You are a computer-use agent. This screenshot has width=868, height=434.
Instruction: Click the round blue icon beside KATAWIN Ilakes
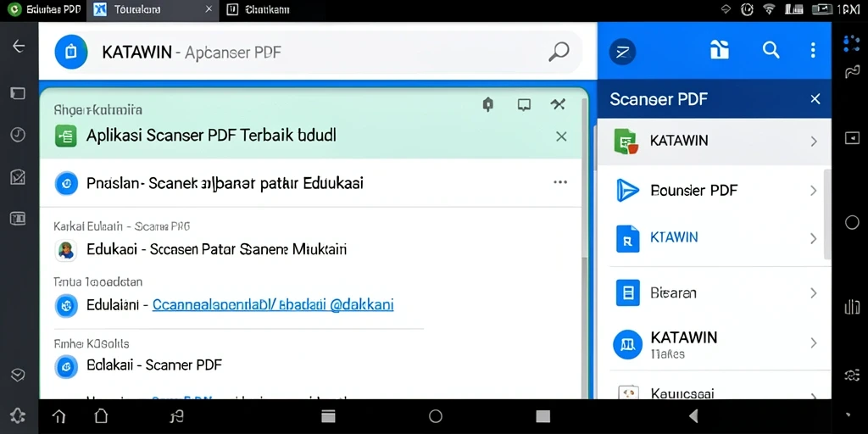pyautogui.click(x=628, y=344)
